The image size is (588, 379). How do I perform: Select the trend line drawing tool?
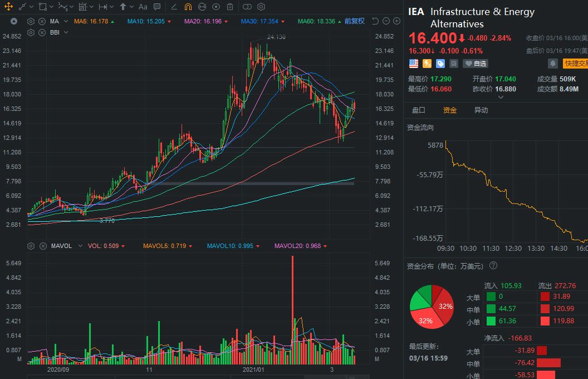(22, 7)
